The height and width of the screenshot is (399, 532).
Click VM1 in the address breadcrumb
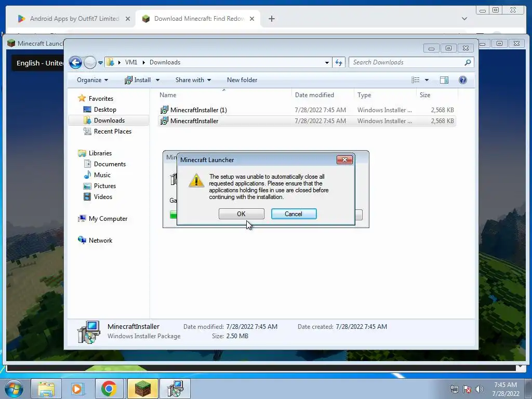coord(131,62)
